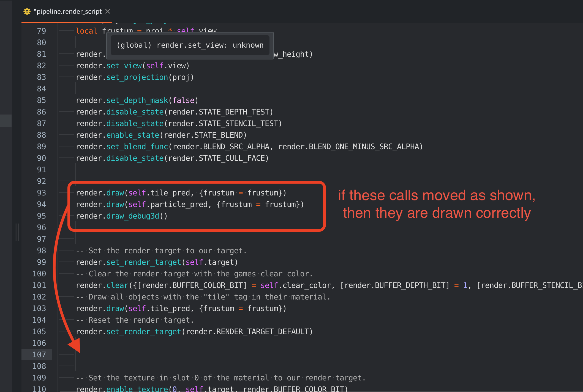Click STATE_STENCIL_TEST constant on line 87
This screenshot has width=583, height=392.
(238, 124)
